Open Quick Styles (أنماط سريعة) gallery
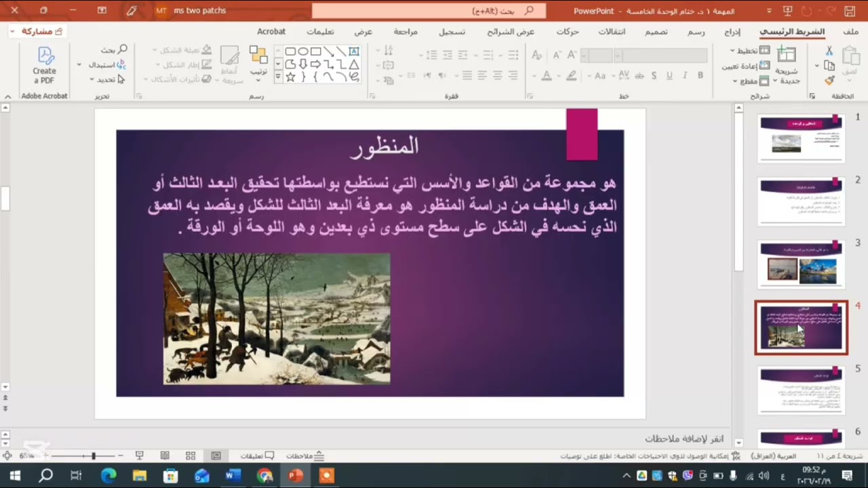 pyautogui.click(x=230, y=65)
